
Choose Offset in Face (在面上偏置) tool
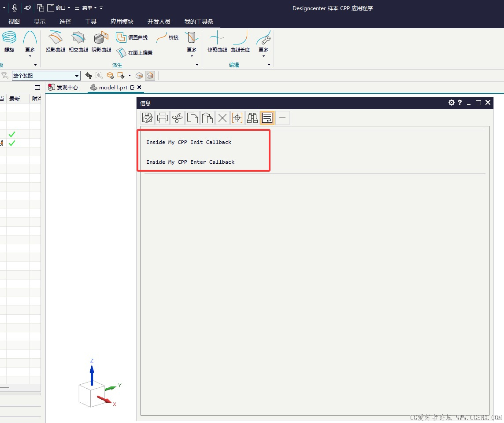pyautogui.click(x=134, y=53)
